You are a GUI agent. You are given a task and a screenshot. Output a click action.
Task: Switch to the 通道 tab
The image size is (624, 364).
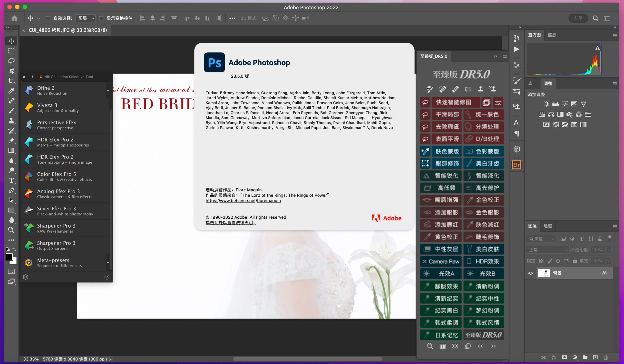point(547,226)
